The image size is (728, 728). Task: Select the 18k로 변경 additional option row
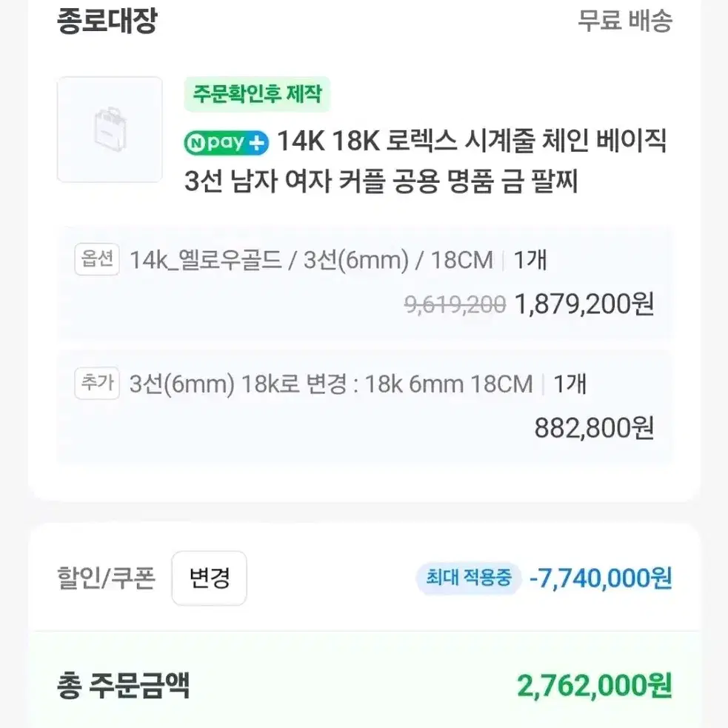tap(364, 407)
